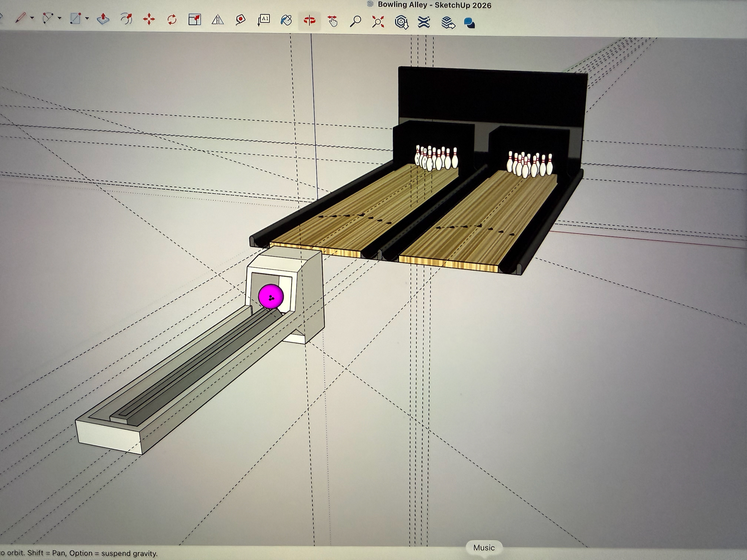
Task: Select the Rectangle shape tool
Action: [x=75, y=18]
